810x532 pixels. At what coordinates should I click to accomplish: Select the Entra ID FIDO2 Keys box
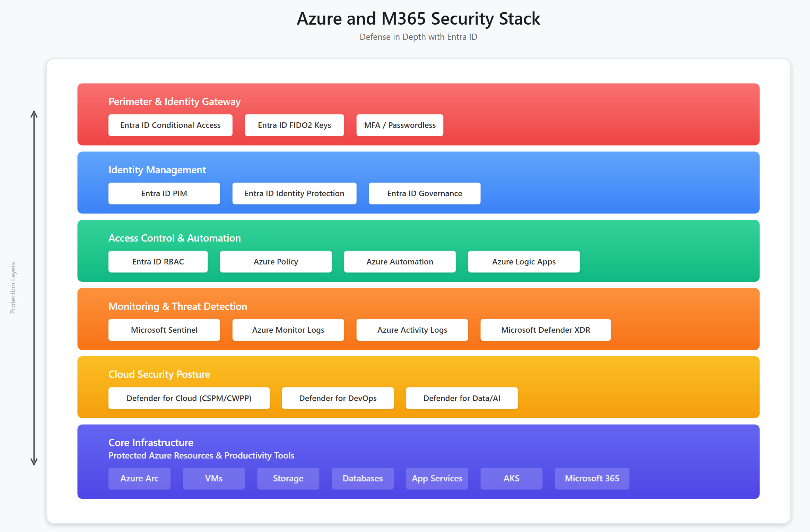point(294,125)
